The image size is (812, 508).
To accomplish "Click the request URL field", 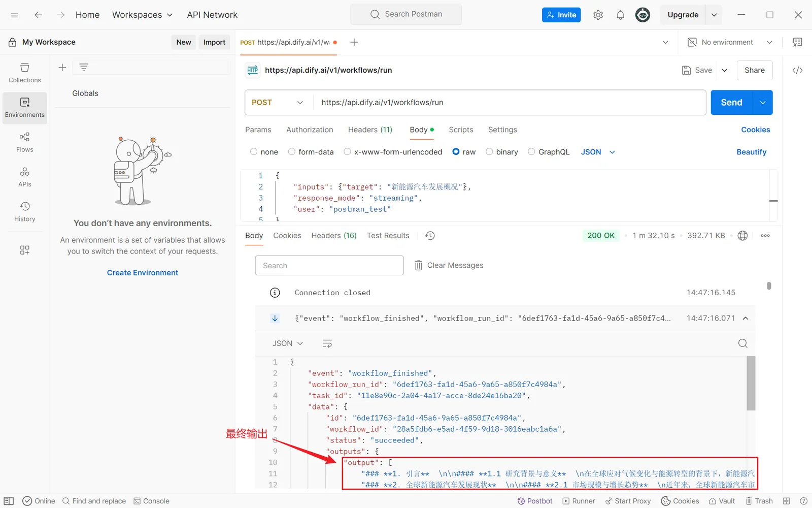I will pos(510,103).
